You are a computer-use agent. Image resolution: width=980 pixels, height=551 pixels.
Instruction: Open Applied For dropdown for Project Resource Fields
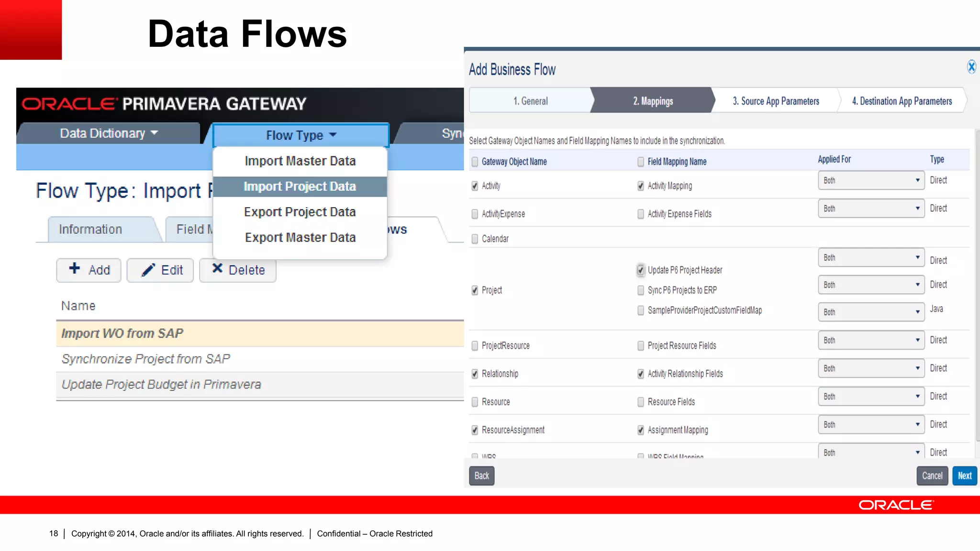[x=871, y=340]
